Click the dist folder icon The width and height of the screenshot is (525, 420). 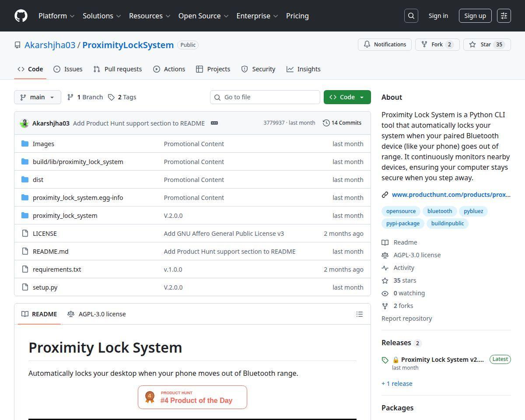coord(25,180)
